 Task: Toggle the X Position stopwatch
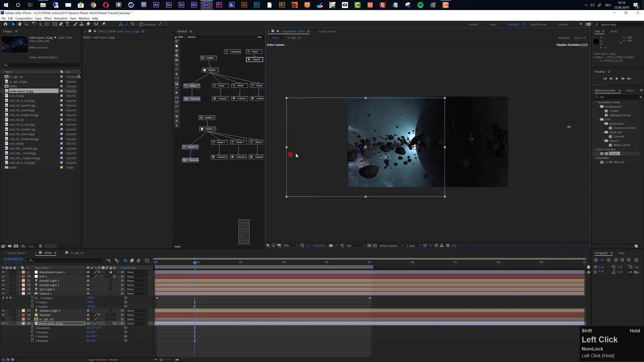pyautogui.click(x=33, y=298)
